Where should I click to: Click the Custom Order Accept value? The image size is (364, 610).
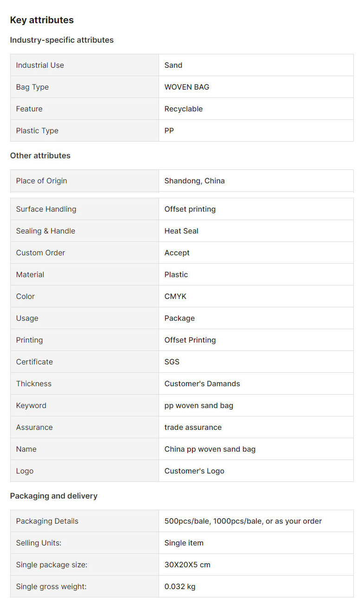pos(177,253)
